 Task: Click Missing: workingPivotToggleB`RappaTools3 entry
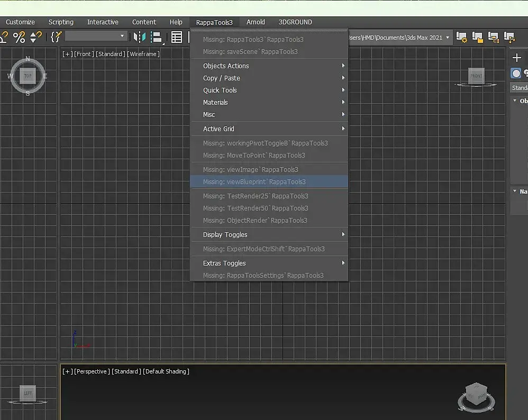coord(269,143)
